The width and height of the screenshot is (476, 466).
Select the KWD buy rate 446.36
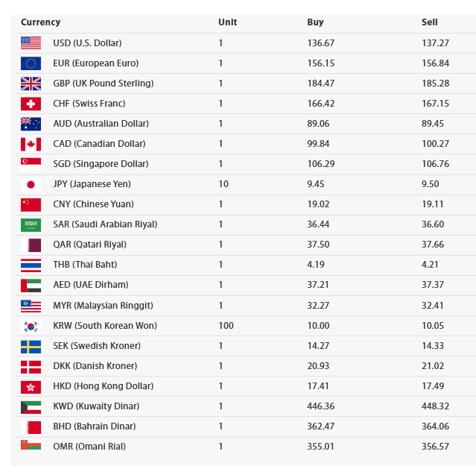(x=320, y=406)
